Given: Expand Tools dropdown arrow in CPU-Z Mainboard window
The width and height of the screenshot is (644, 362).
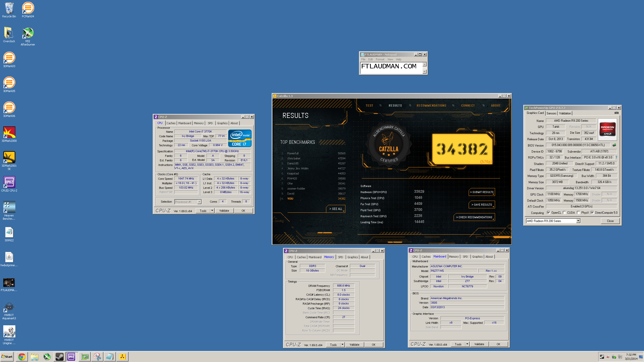Looking at the screenshot, I should 467,344.
